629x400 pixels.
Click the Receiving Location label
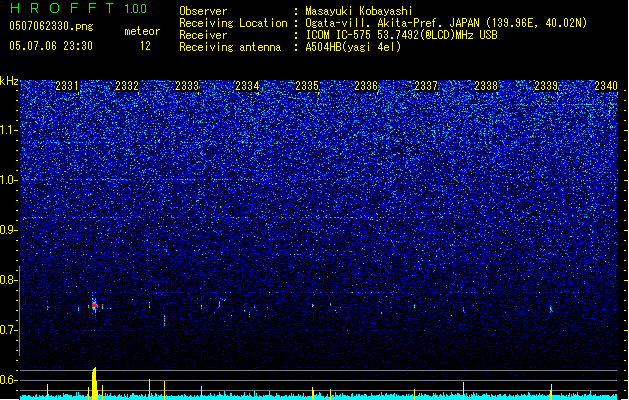[233, 23]
